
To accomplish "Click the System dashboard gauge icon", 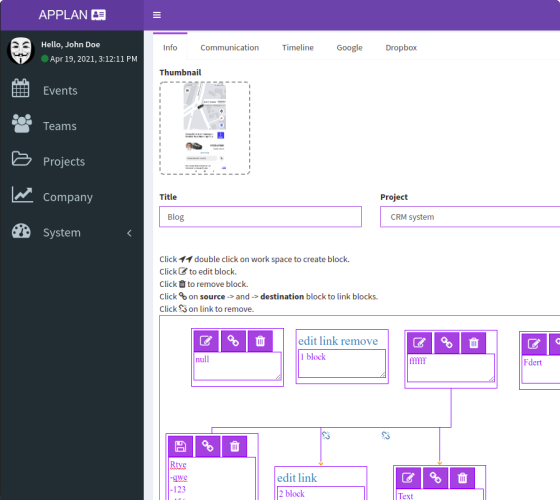I will tap(21, 231).
